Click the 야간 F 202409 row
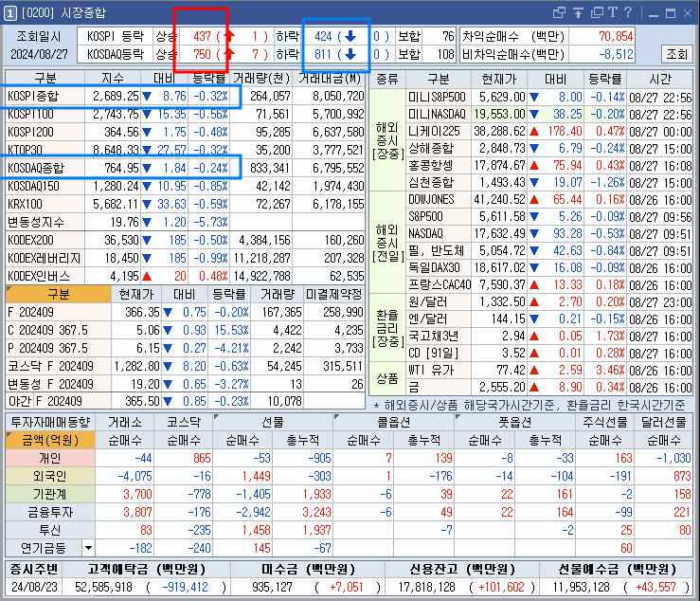Image resolution: width=700 pixels, height=601 pixels. (x=186, y=401)
